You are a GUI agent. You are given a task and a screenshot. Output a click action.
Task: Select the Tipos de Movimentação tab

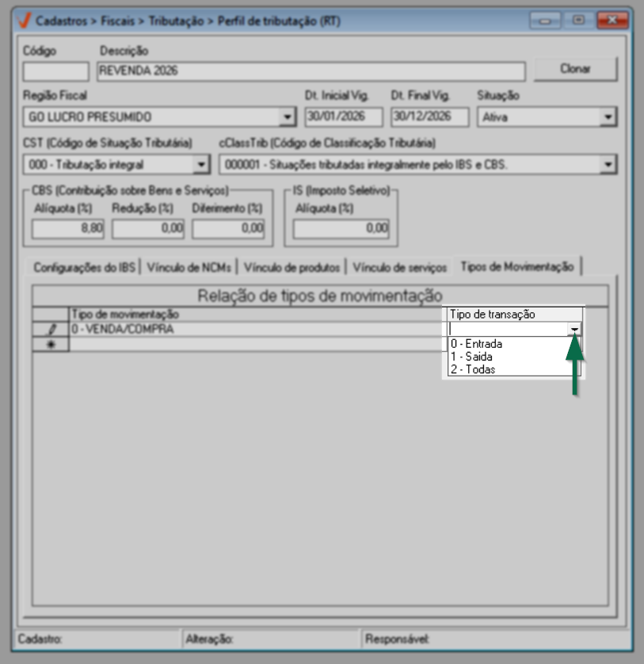point(517,267)
